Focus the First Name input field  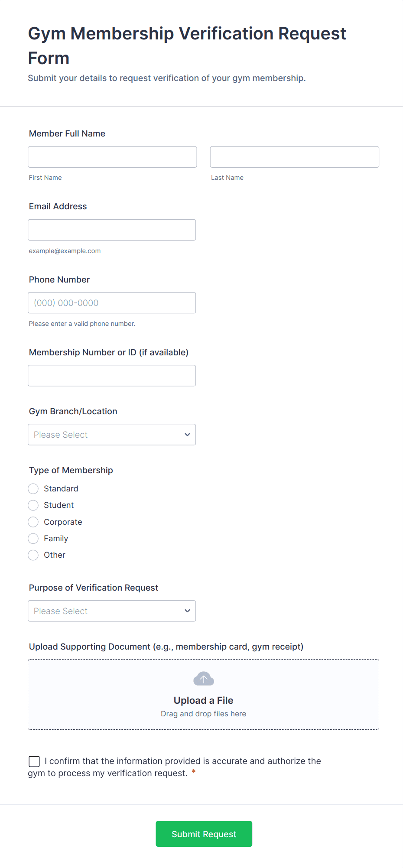112,157
